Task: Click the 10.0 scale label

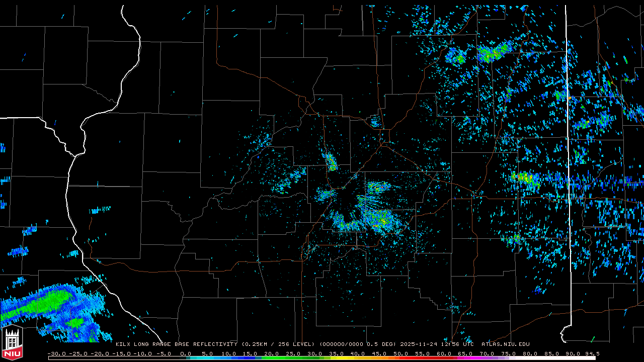Action: [x=229, y=353]
